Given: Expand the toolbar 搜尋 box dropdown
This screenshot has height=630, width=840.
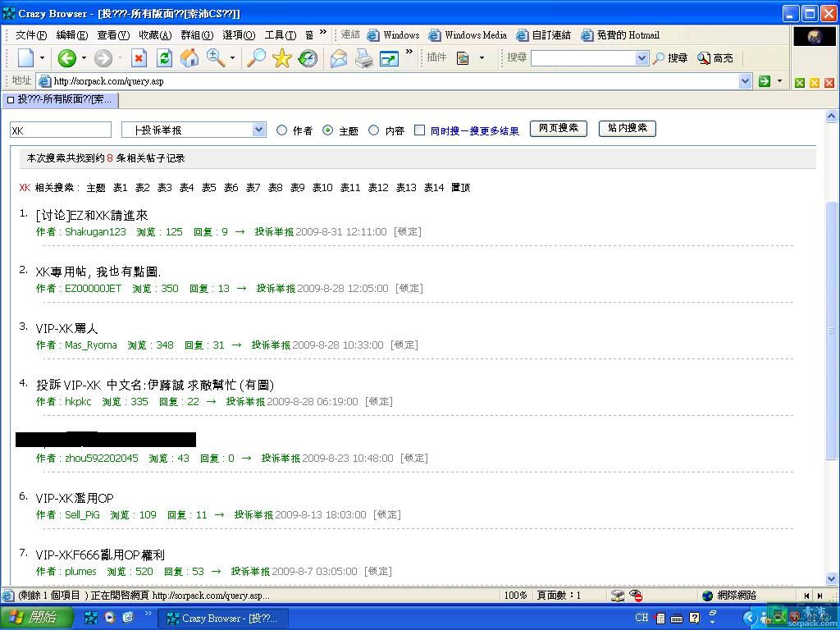Looking at the screenshot, I should [x=641, y=58].
